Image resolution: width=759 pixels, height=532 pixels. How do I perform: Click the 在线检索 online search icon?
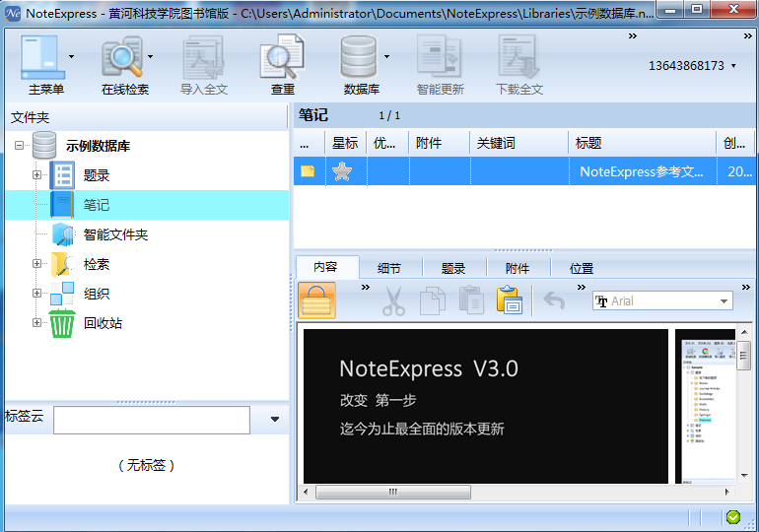122,60
